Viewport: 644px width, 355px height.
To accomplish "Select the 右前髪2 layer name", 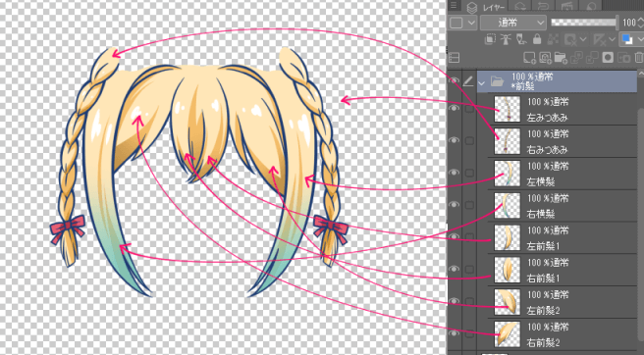I will (x=544, y=342).
